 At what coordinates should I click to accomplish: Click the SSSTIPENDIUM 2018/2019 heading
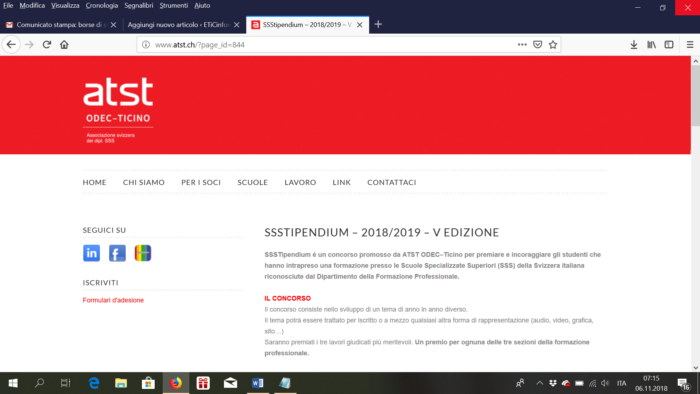coord(382,232)
